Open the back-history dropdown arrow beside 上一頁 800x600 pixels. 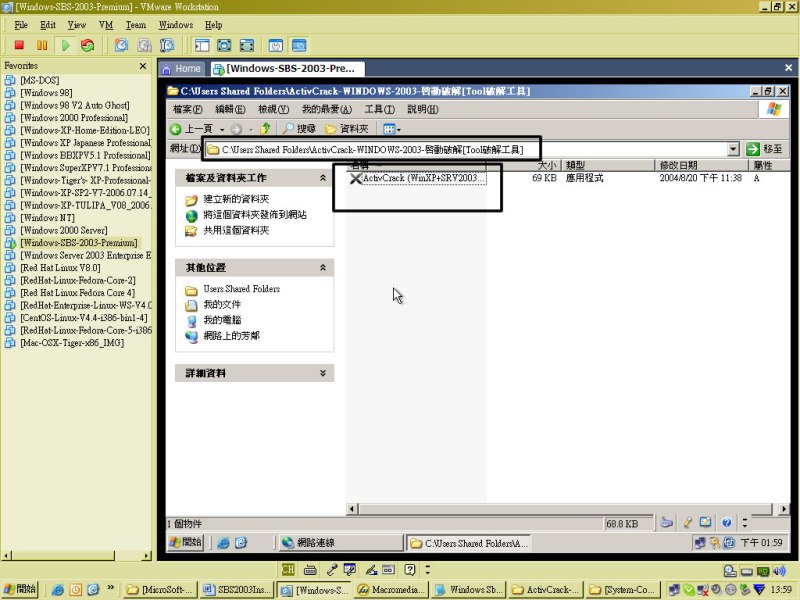[x=222, y=130]
